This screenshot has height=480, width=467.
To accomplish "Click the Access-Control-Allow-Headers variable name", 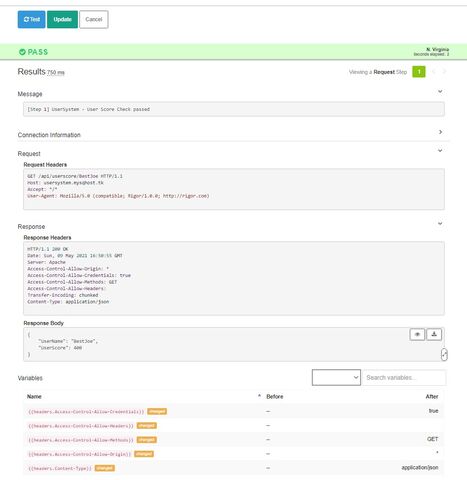I will pyautogui.click(x=81, y=426).
